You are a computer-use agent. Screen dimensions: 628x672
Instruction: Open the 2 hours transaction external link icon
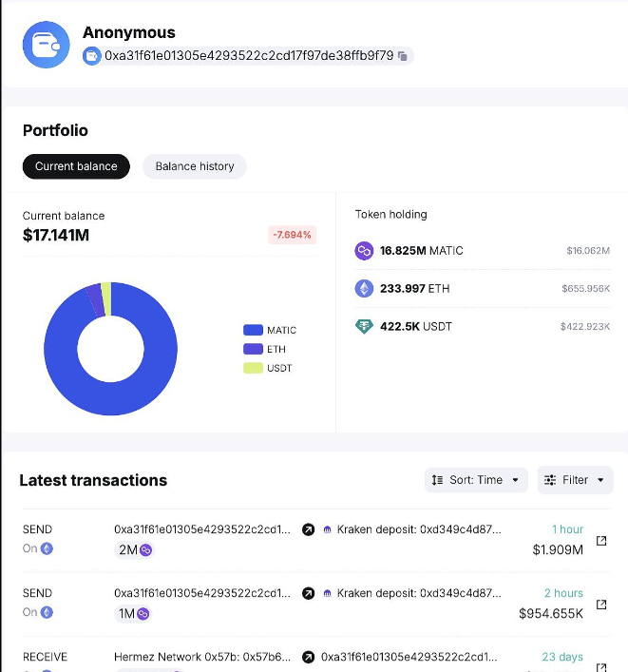(x=601, y=605)
